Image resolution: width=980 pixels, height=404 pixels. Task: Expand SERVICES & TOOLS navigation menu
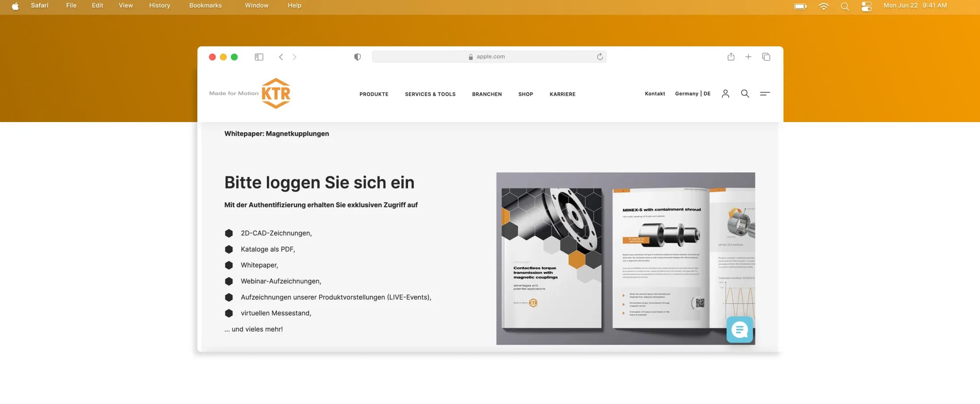pos(430,94)
